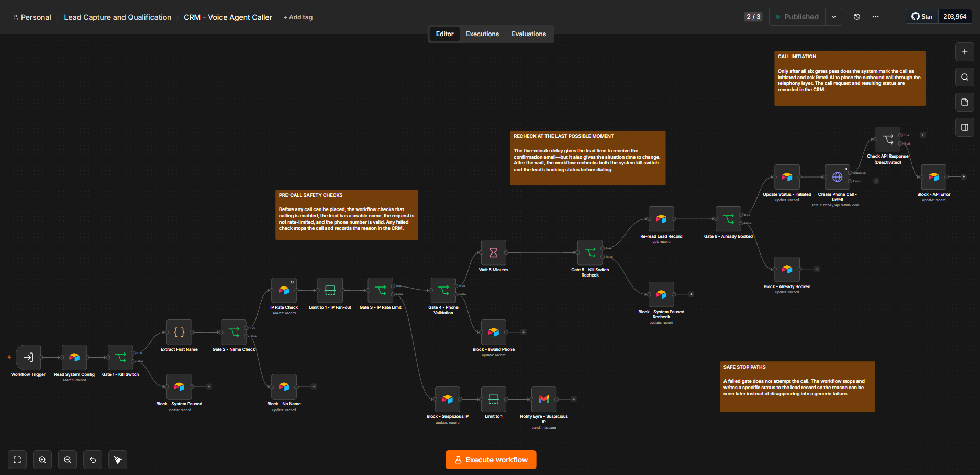980x475 pixels.
Task: Open the Lead Capture and Qualification breadcrumb
Action: point(118,17)
